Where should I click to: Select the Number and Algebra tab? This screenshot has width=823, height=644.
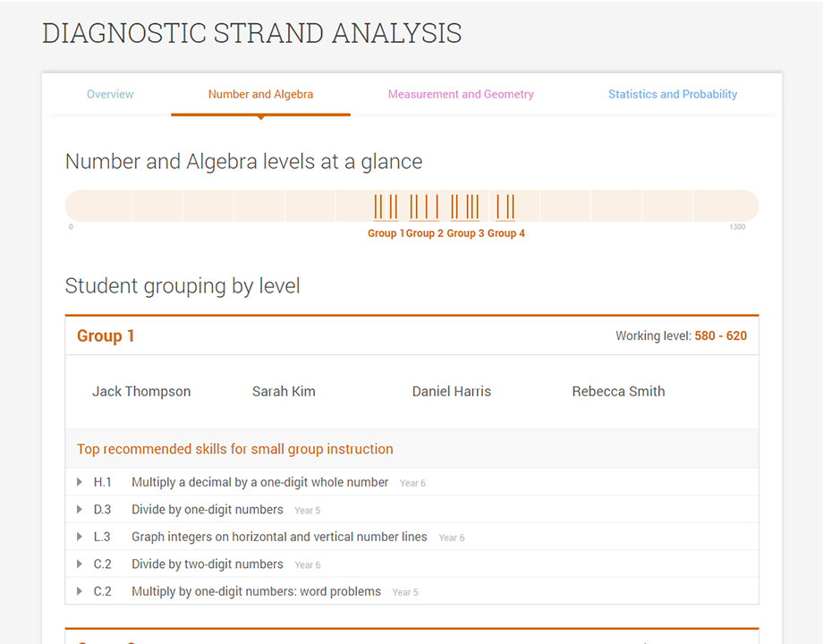260,94
